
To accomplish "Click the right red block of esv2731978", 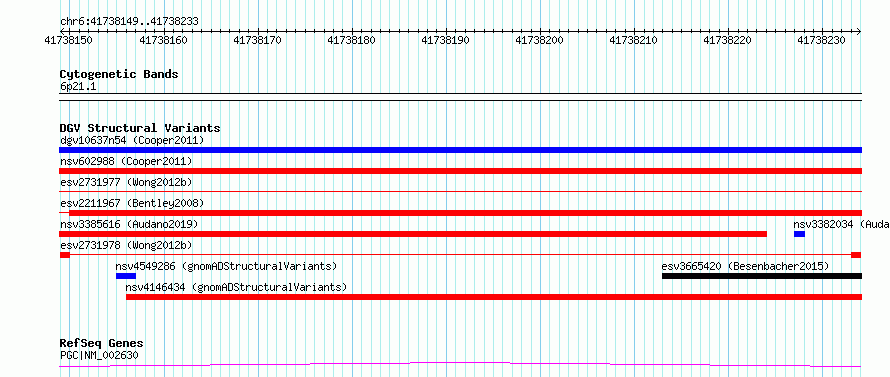I will click(x=856, y=255).
